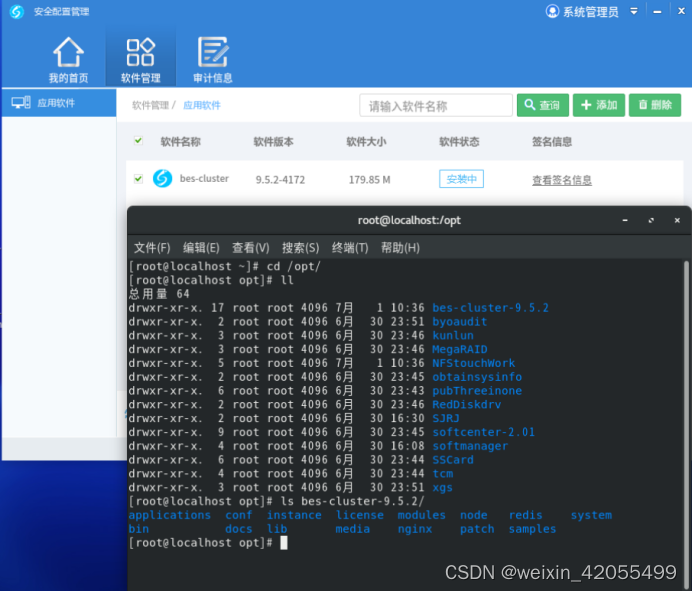Image resolution: width=693 pixels, height=592 pixels.
Task: Click bes-cluster-9.5.2 directory in terminal listing
Action: (x=490, y=308)
